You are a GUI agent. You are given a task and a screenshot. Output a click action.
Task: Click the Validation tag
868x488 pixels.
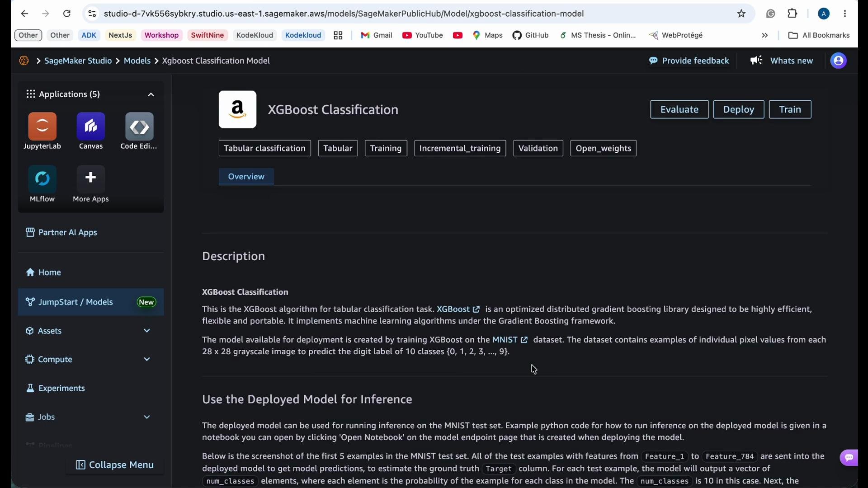(538, 148)
